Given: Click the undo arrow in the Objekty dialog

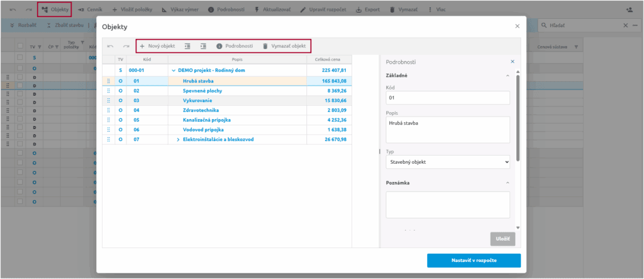Looking at the screenshot, I should 111,46.
